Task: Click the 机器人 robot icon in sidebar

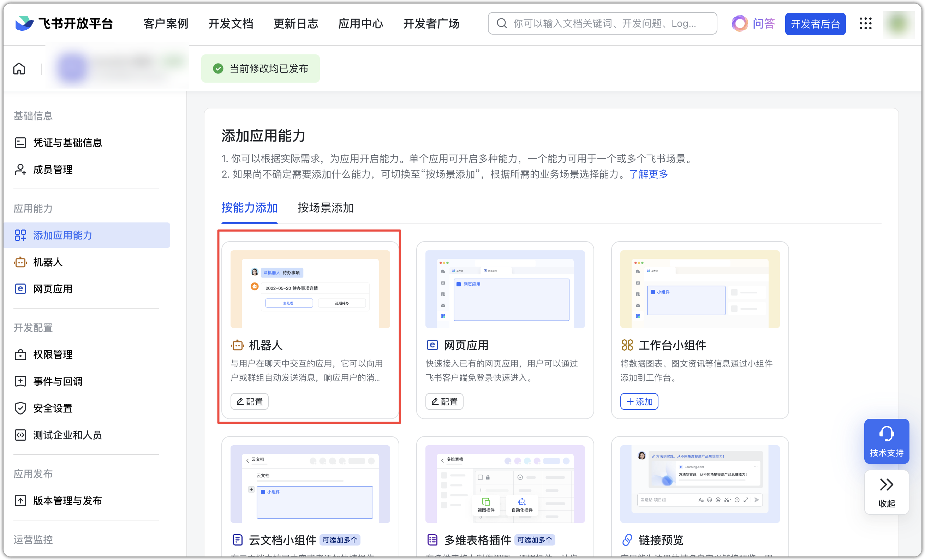Action: click(x=20, y=262)
